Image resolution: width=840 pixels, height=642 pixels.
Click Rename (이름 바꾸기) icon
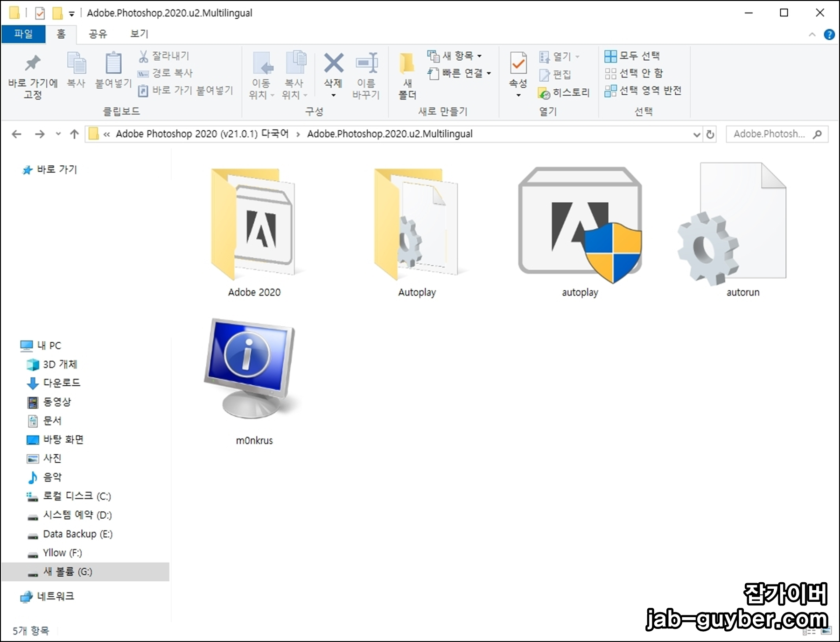point(366,63)
